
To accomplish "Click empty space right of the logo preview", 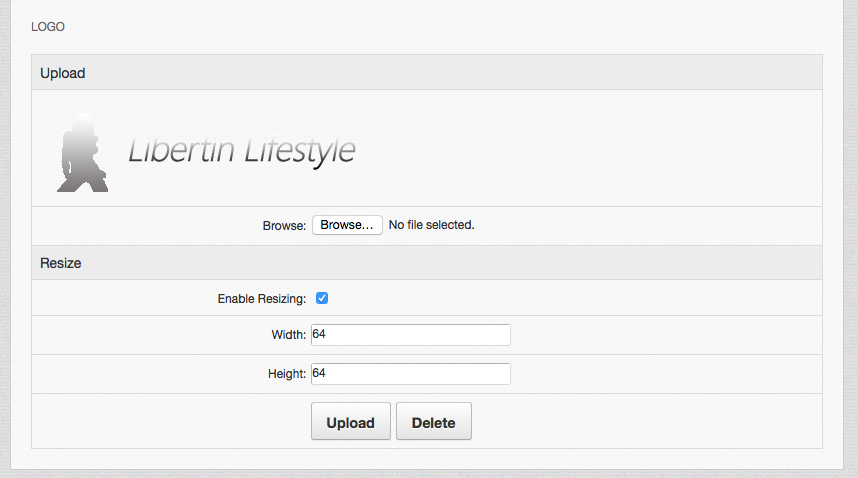I will (600, 150).
